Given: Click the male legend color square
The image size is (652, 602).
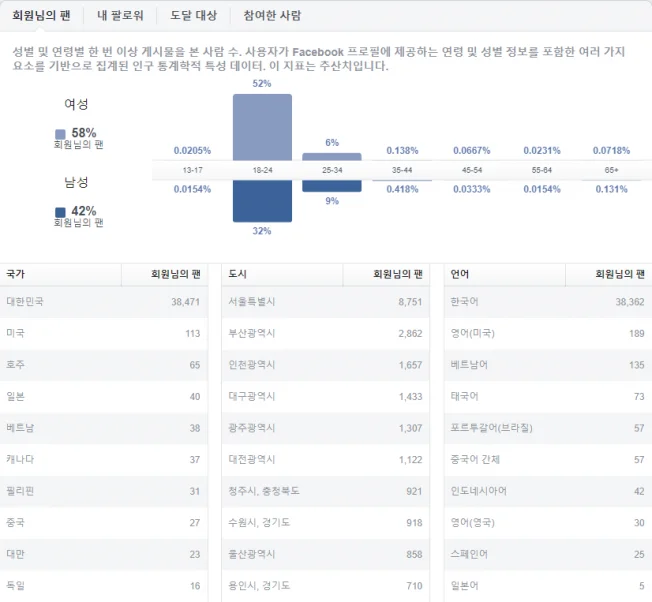Looking at the screenshot, I should (60, 212).
